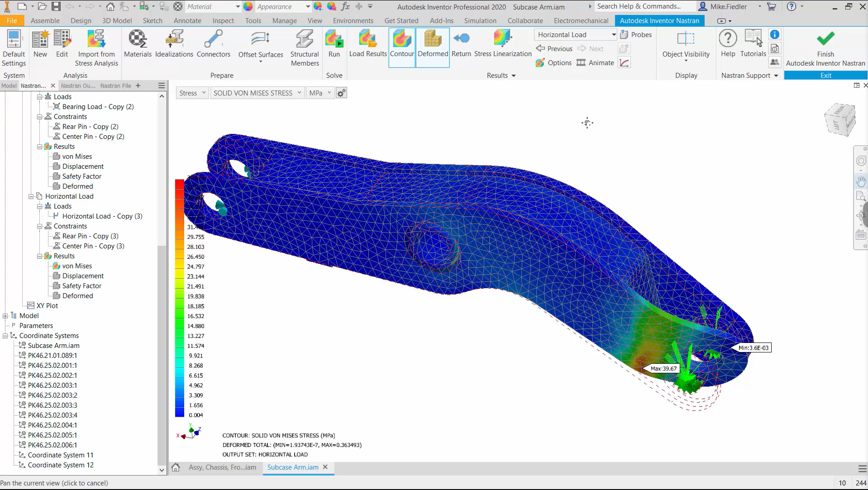This screenshot has height=490, width=868.
Task: Open the plot settings gear button
Action: click(342, 93)
